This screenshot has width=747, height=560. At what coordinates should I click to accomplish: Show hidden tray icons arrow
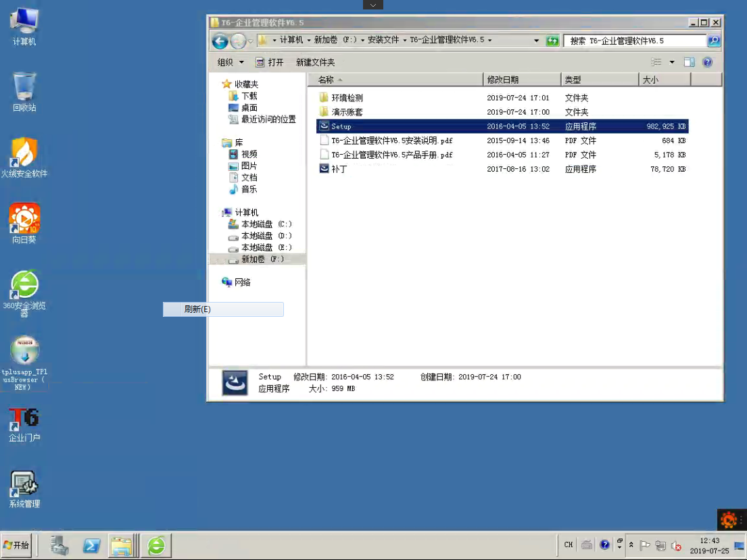[x=631, y=544]
